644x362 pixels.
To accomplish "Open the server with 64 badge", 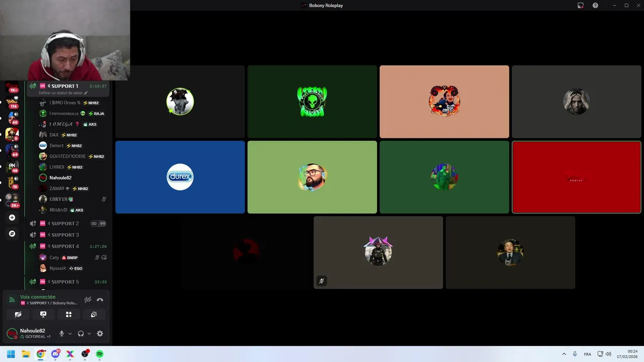I will point(12,150).
